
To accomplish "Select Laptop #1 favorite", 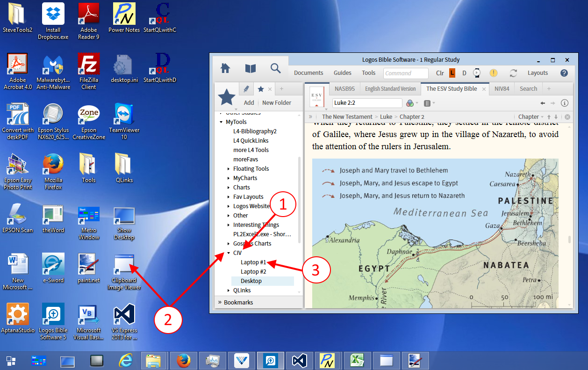I will pyautogui.click(x=253, y=262).
